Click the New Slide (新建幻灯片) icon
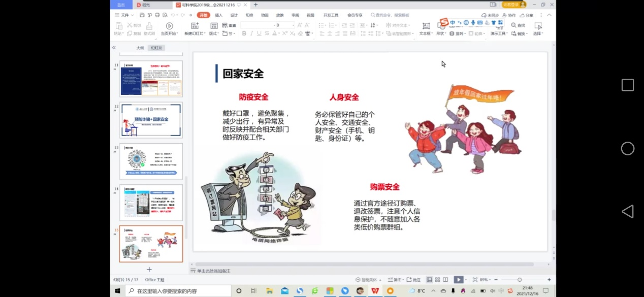Screen dimensions: 644x297 click(x=195, y=26)
